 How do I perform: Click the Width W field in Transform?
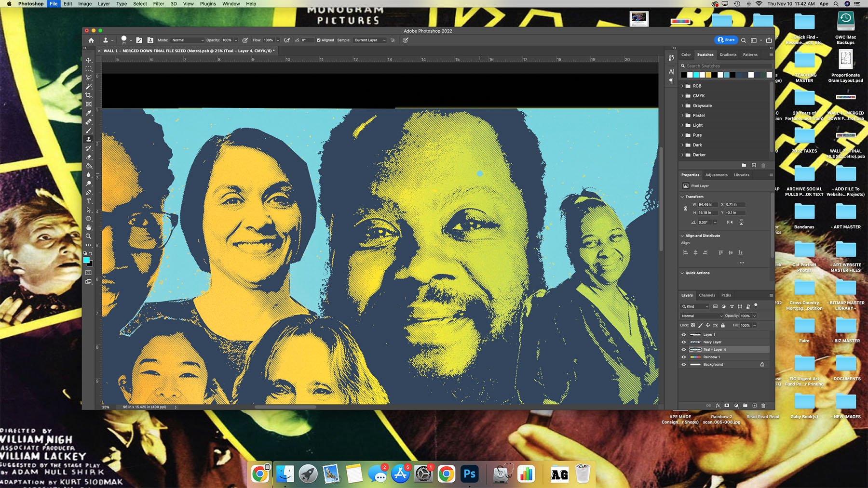coord(708,205)
